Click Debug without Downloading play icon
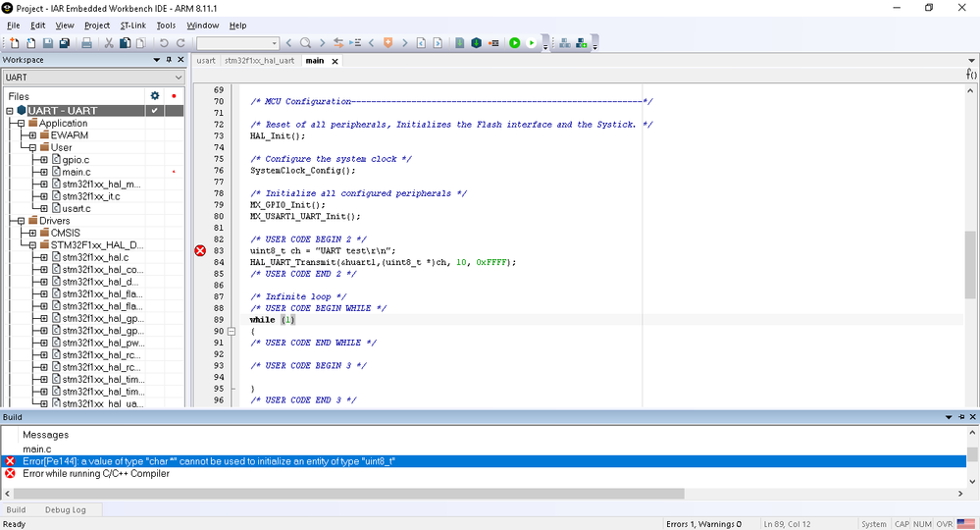The width and height of the screenshot is (980, 530). click(532, 43)
